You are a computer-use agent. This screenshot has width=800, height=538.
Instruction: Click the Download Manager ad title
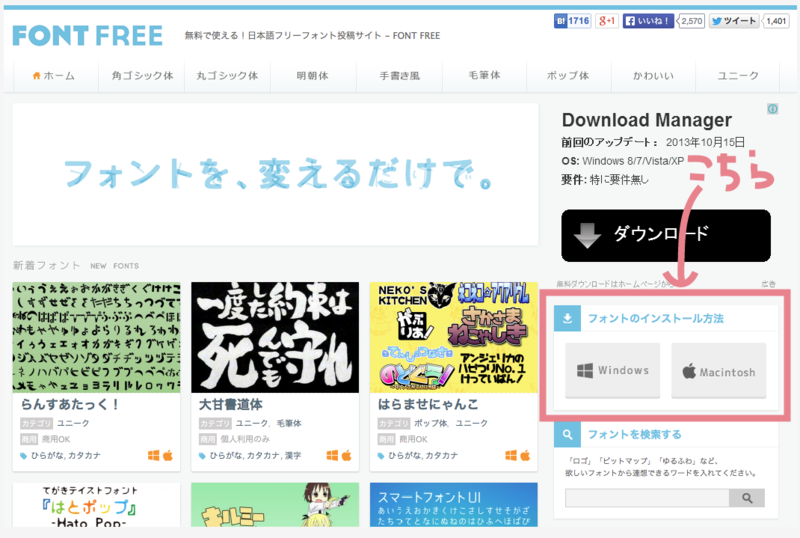point(646,120)
